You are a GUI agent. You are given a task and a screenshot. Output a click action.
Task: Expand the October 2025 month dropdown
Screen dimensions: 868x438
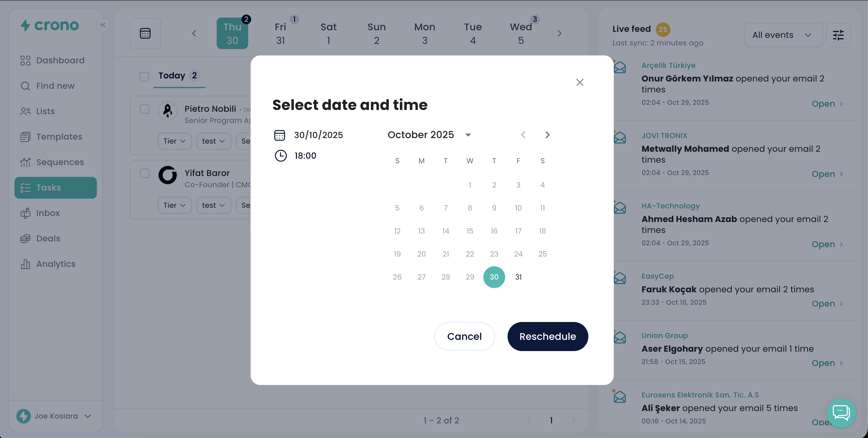click(468, 135)
